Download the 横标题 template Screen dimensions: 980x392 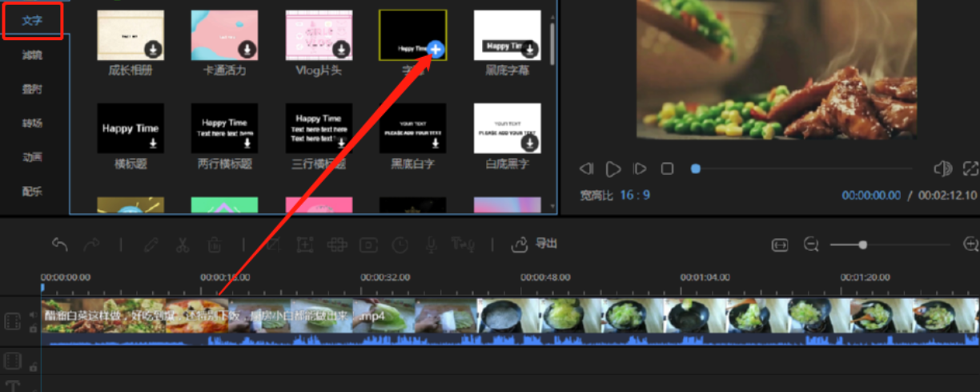[x=153, y=143]
